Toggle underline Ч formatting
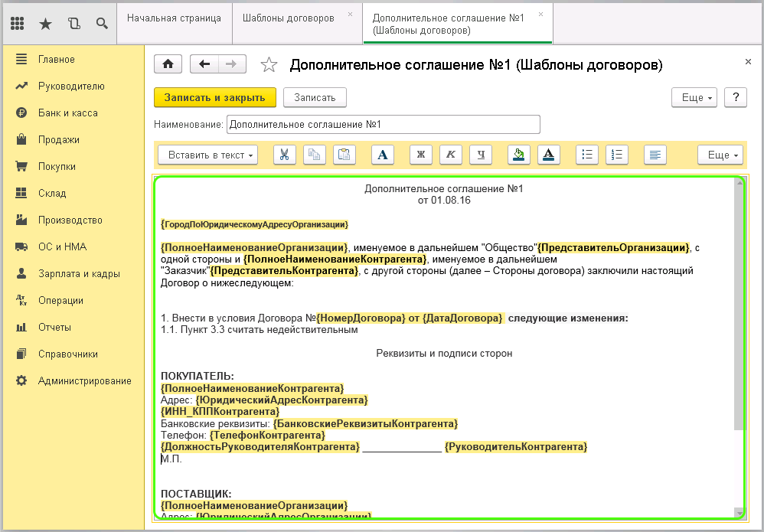Viewport: 764px width, 532px height. 481,155
